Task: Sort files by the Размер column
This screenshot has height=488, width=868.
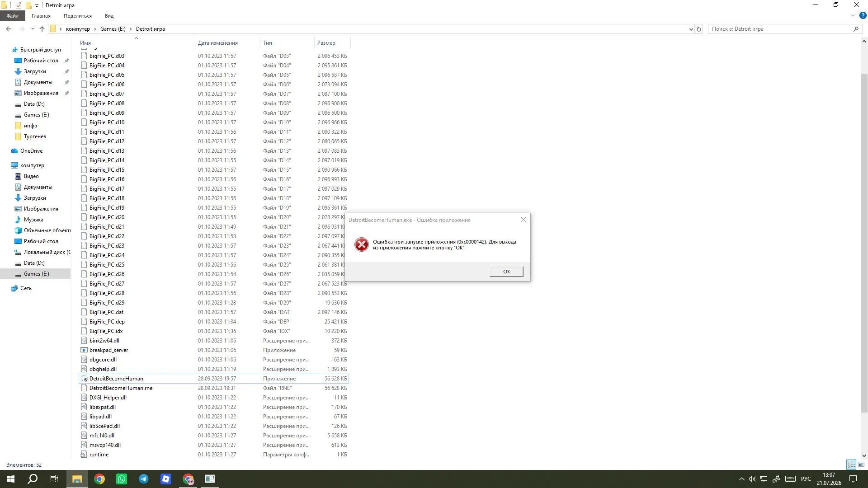Action: pos(332,43)
